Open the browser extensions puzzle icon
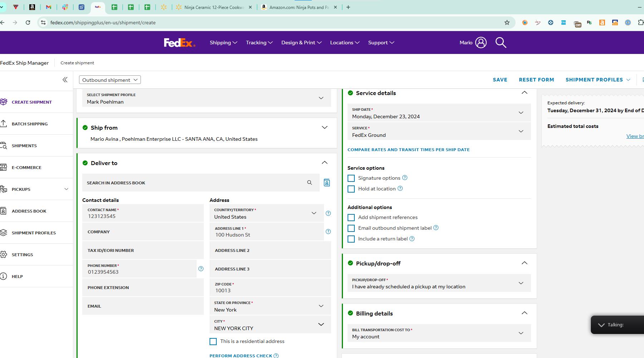Image resolution: width=644 pixels, height=358 pixels. (641, 23)
